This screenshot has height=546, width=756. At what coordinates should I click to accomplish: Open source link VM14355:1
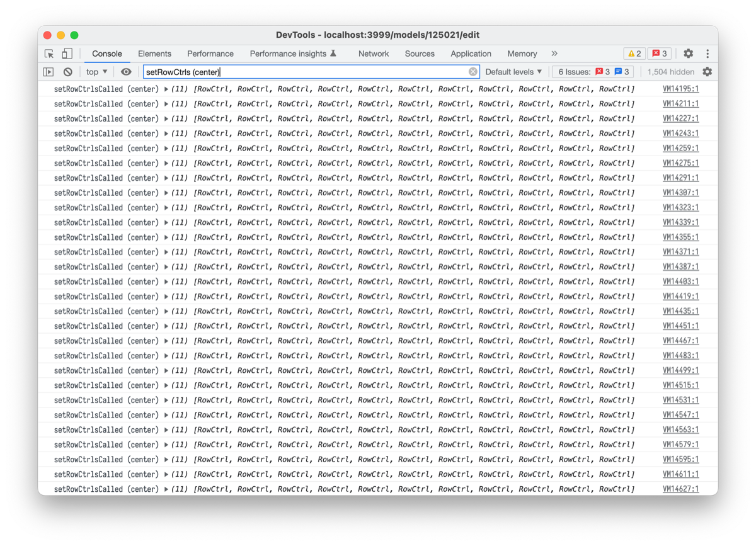point(680,237)
